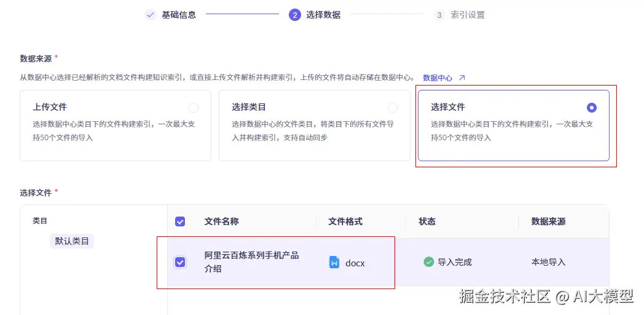
Task: Go to the 基础信息 step
Action: click(179, 15)
